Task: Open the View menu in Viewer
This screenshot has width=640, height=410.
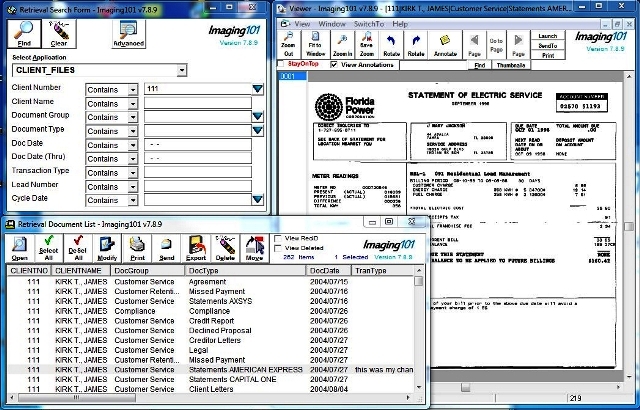Action: click(x=302, y=24)
